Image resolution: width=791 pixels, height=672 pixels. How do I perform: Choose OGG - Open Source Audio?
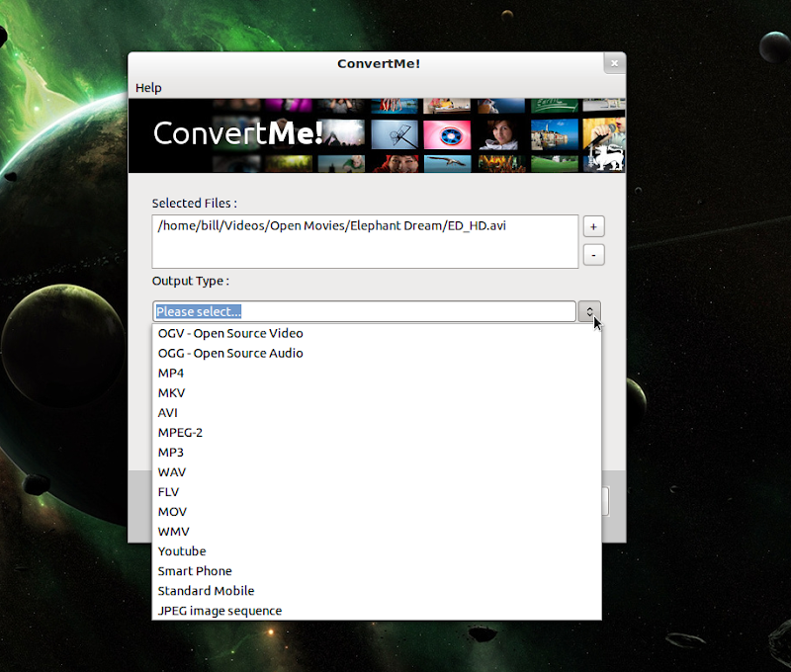point(377,354)
